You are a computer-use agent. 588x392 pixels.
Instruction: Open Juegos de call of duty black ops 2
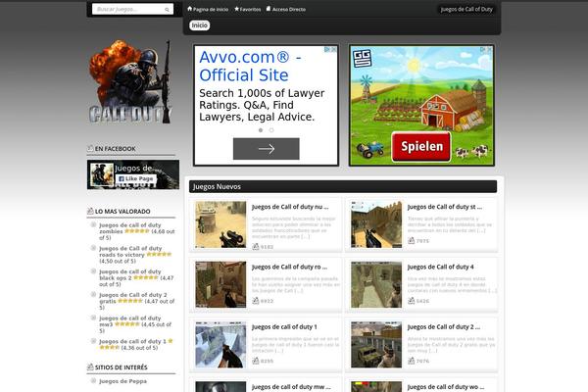pos(129,275)
